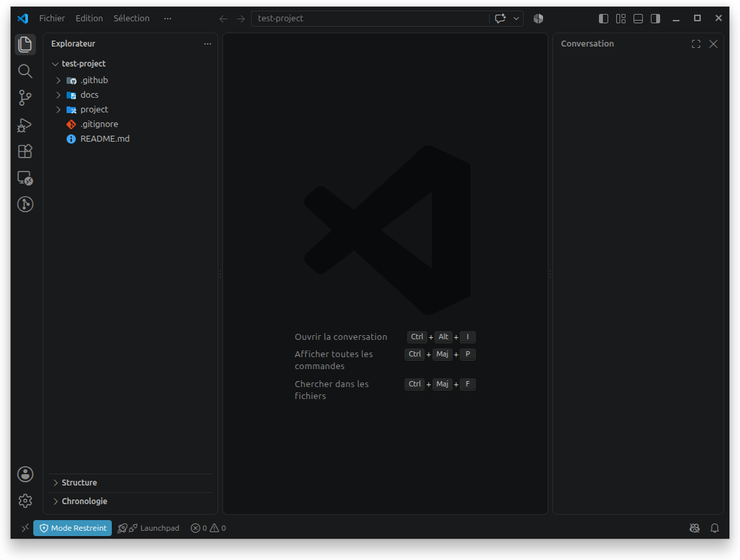Viewport: 740px width, 560px height.
Task: Toggle the secondary side bar layout icon
Action: 655,19
